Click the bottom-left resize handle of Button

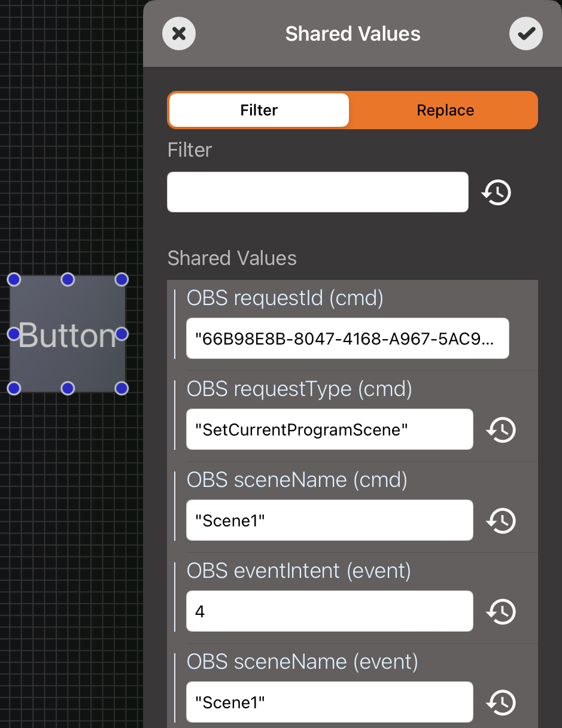pos(14,388)
